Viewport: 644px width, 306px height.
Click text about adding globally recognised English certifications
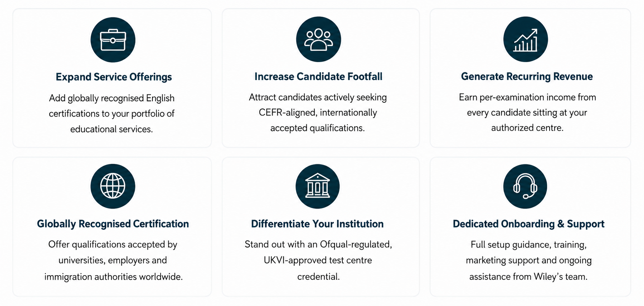(x=112, y=114)
